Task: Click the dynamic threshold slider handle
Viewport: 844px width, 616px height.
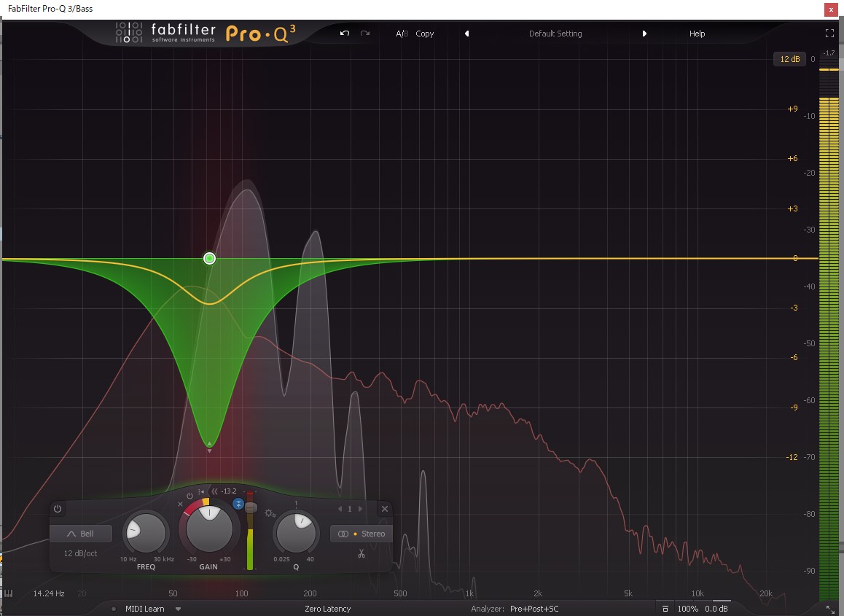Action: tap(251, 508)
